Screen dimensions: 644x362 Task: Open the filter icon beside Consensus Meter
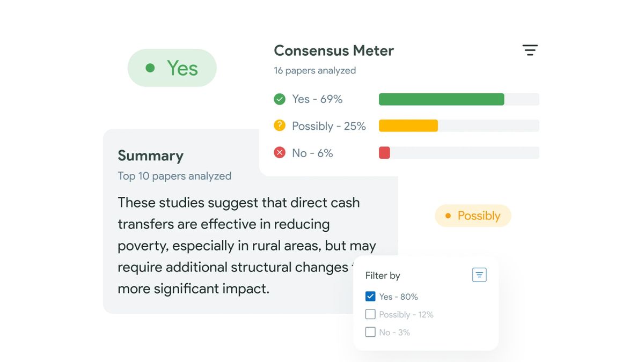(x=530, y=50)
